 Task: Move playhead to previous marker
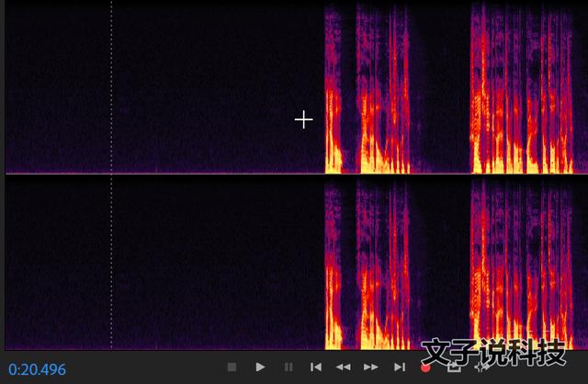(x=316, y=367)
